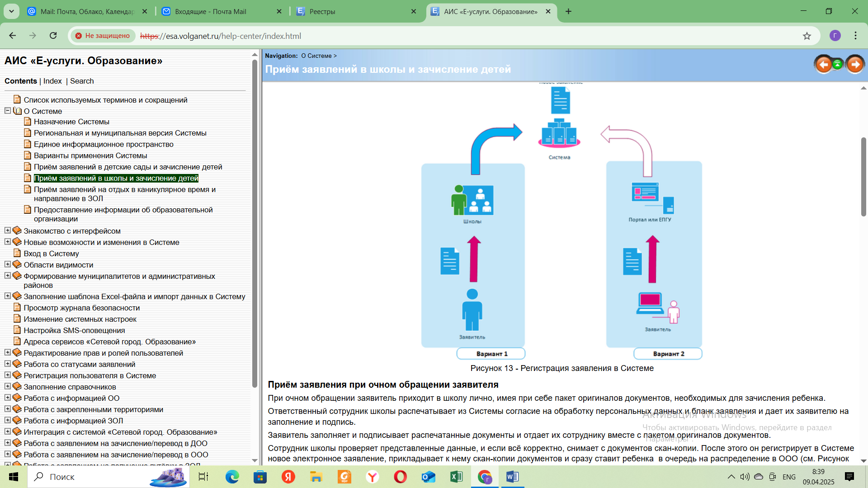Open Microsoft Edge from taskbar
Image resolution: width=868 pixels, height=488 pixels.
pos(232,477)
